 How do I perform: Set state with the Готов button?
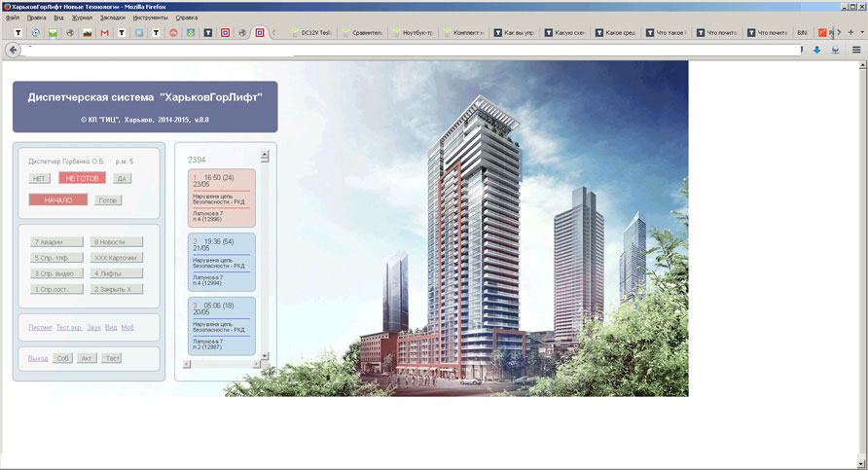[x=108, y=199]
